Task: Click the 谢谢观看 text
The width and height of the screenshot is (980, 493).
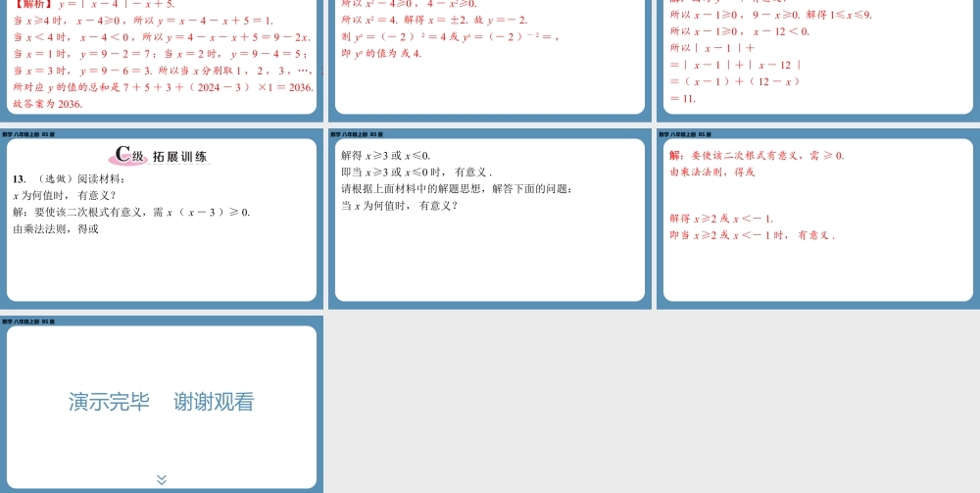Action: (x=214, y=402)
